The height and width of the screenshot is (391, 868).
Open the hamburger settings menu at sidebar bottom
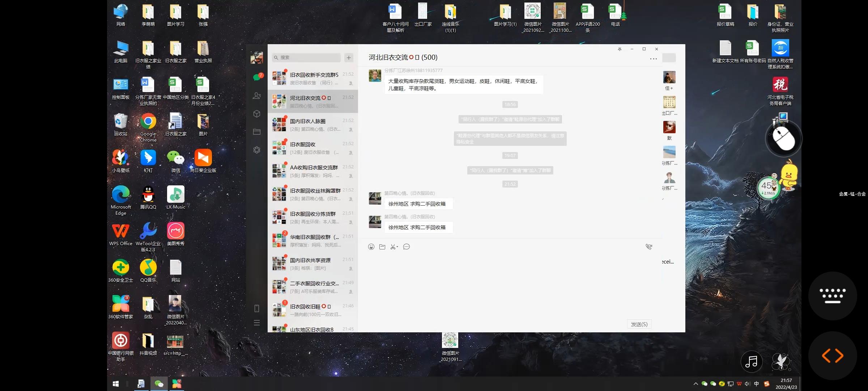click(256, 323)
